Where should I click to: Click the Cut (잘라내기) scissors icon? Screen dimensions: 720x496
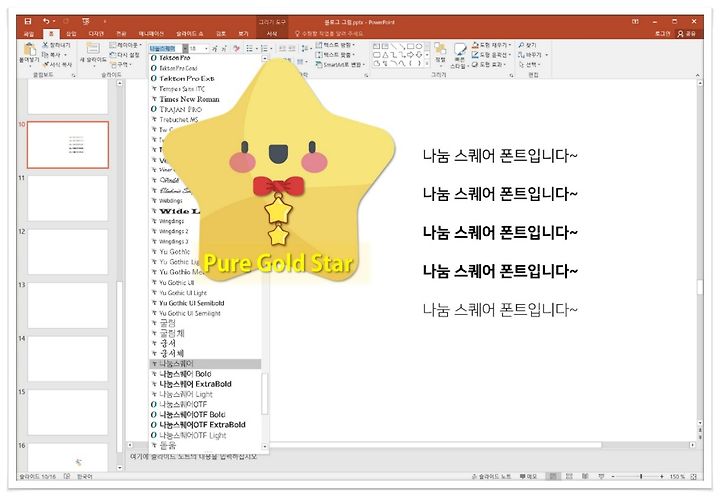45,45
